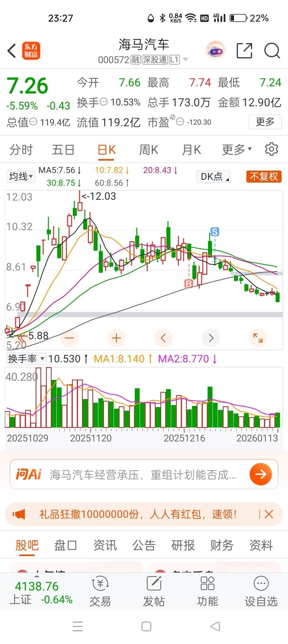Open chart settings gear icon
Image resolution: width=288 pixels, height=644 pixels.
272,149
